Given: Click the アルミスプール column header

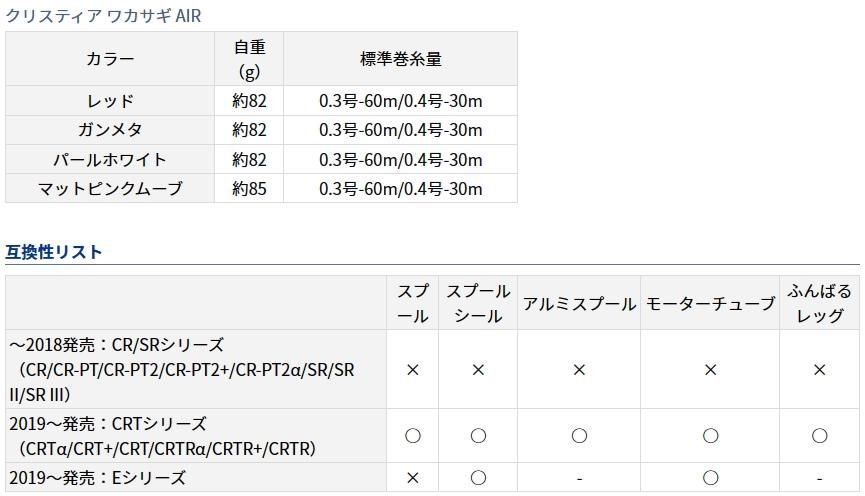Looking at the screenshot, I should point(579,304).
